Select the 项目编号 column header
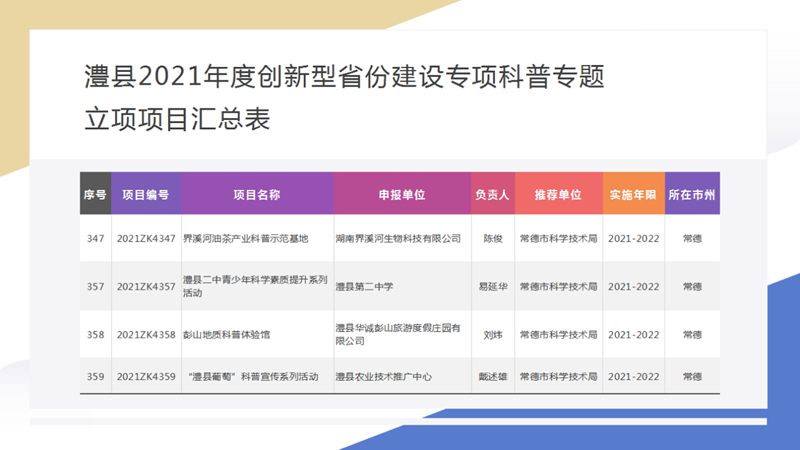The height and width of the screenshot is (450, 800). (146, 195)
